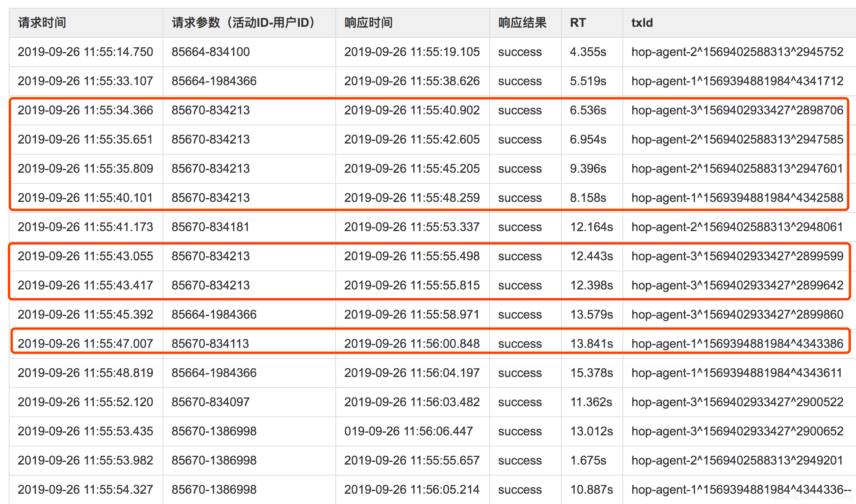Click request time 11:55:47.007 cell
The width and height of the screenshot is (856, 504).
pos(85,344)
